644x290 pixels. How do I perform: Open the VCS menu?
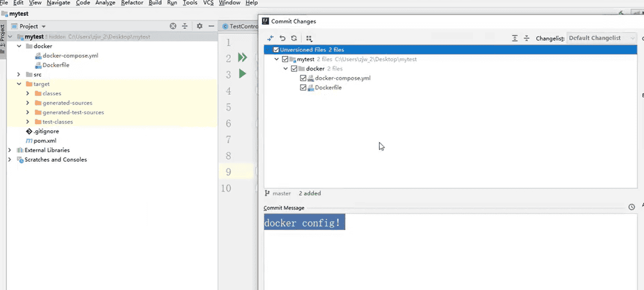pyautogui.click(x=208, y=3)
